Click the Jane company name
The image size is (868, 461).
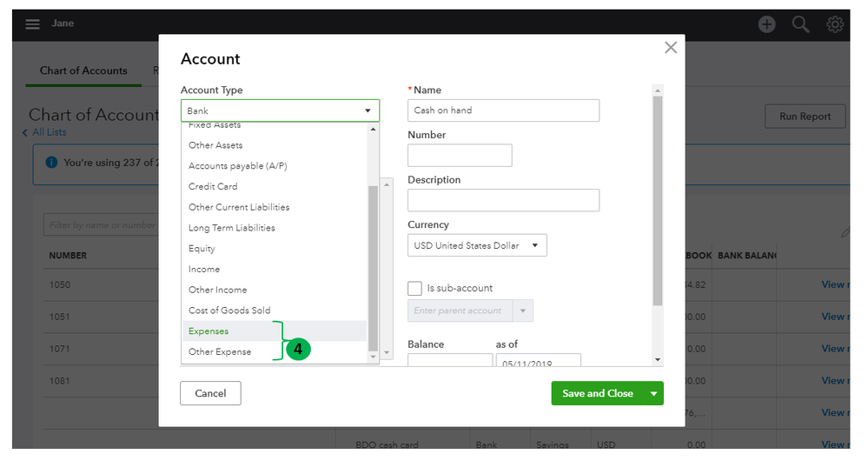click(x=63, y=23)
